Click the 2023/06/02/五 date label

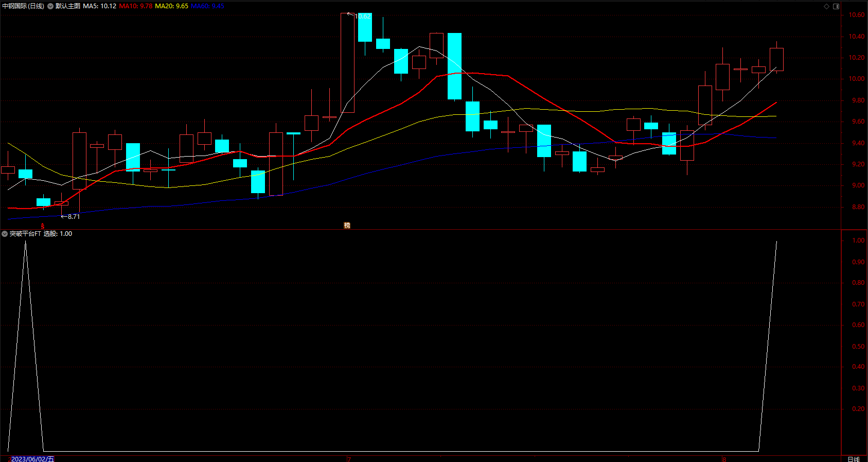click(32, 459)
